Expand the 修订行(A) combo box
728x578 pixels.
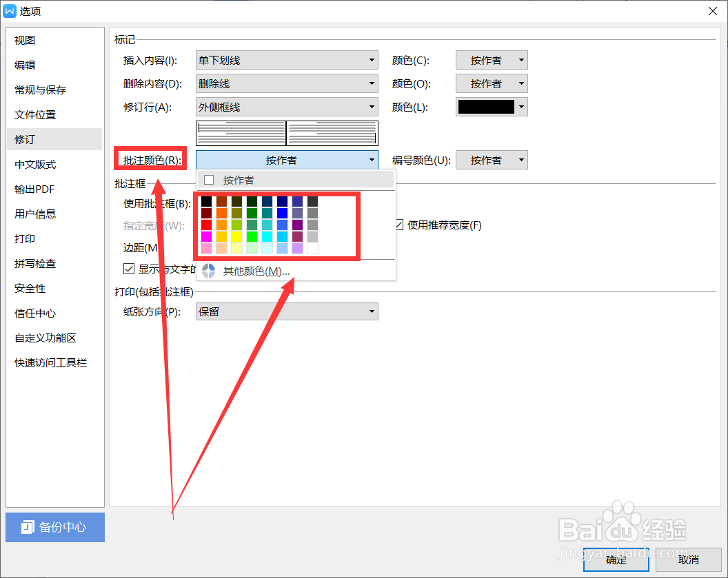(287, 107)
